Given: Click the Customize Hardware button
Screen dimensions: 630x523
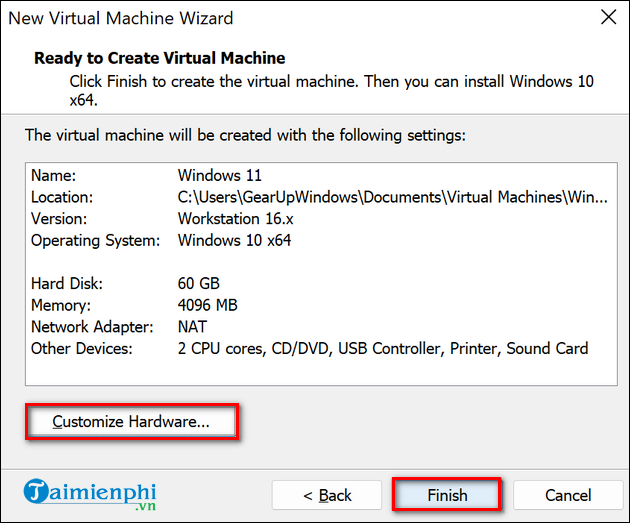Looking at the screenshot, I should [x=132, y=421].
